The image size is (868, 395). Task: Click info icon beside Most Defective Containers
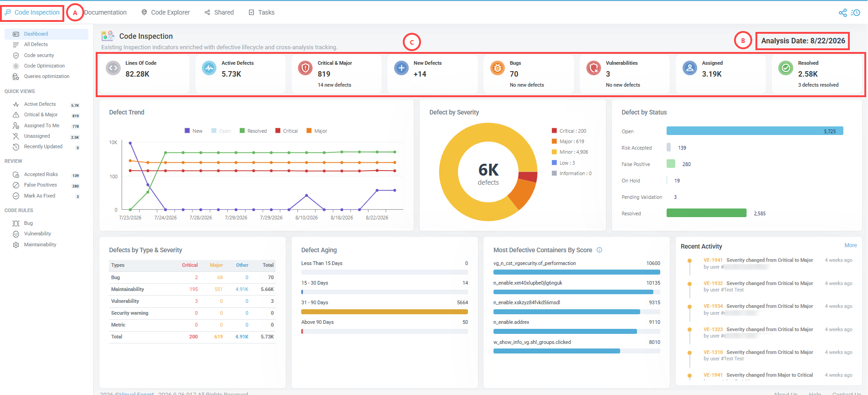pyautogui.click(x=600, y=250)
